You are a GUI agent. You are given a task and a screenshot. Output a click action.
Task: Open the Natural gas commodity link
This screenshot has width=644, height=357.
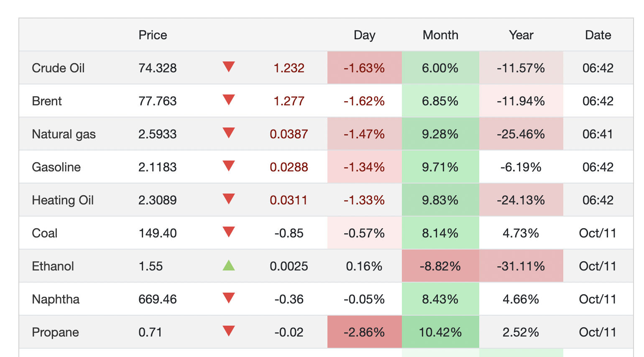pyautogui.click(x=64, y=134)
